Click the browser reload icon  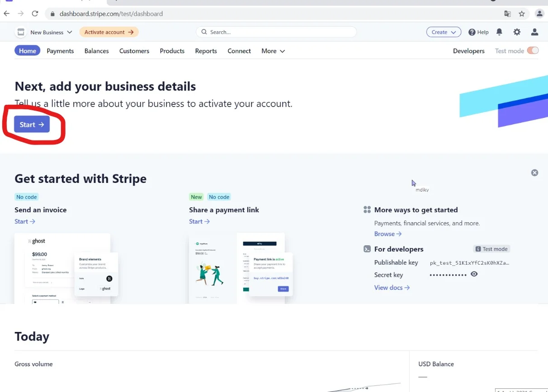[x=35, y=14]
